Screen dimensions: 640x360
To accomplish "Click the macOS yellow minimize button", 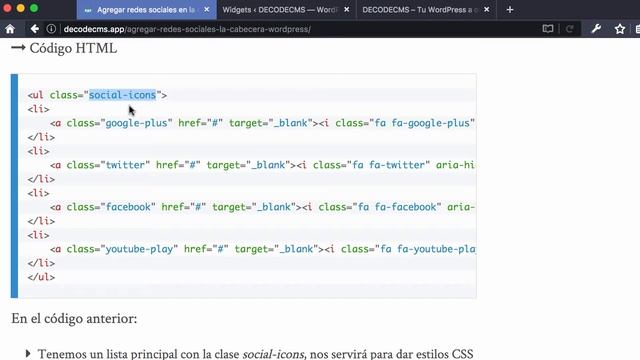I will [21, 8].
